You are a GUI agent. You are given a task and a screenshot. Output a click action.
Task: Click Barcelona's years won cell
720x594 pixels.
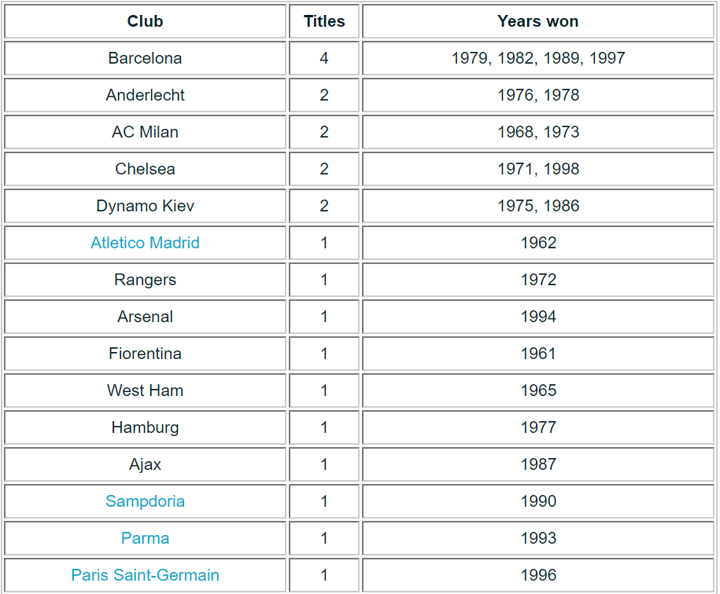(x=538, y=58)
